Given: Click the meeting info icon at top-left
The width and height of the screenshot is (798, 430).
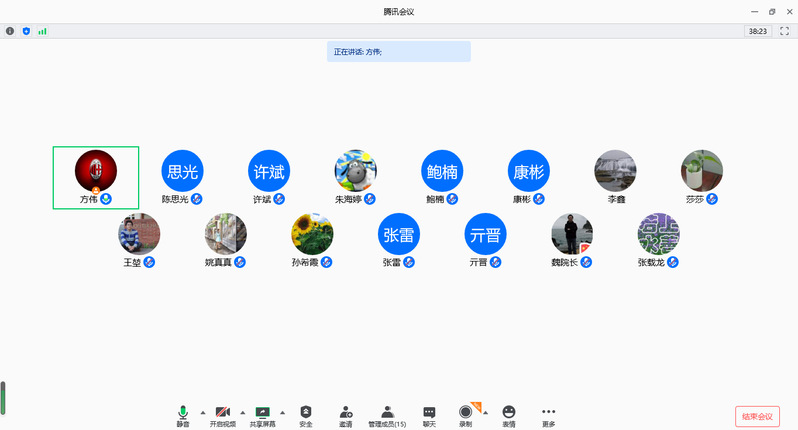Looking at the screenshot, I should click(x=11, y=31).
